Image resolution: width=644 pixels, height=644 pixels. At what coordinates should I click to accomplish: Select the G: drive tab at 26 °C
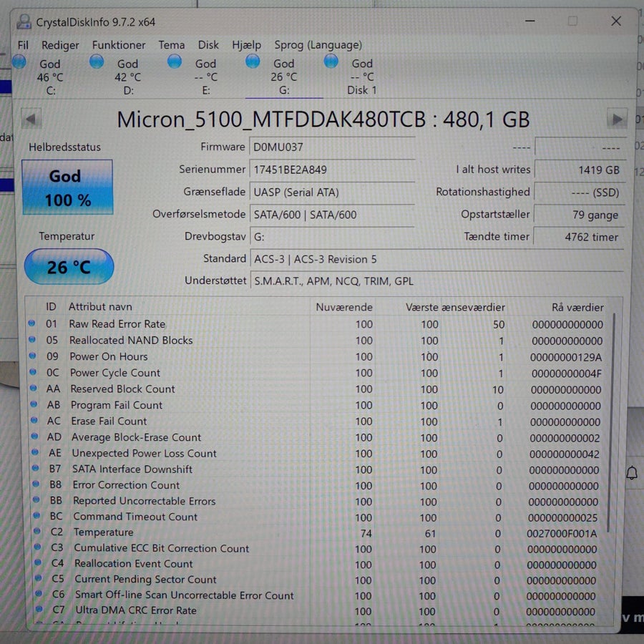(x=284, y=77)
